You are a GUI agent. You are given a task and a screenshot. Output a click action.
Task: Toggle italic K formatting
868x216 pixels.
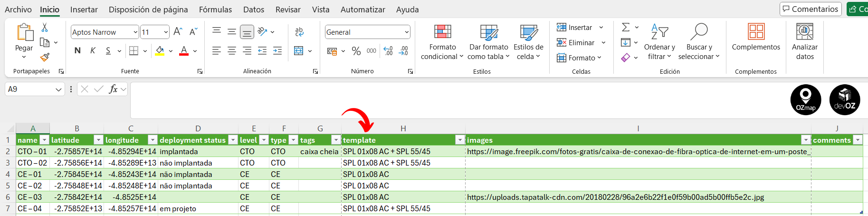(93, 50)
